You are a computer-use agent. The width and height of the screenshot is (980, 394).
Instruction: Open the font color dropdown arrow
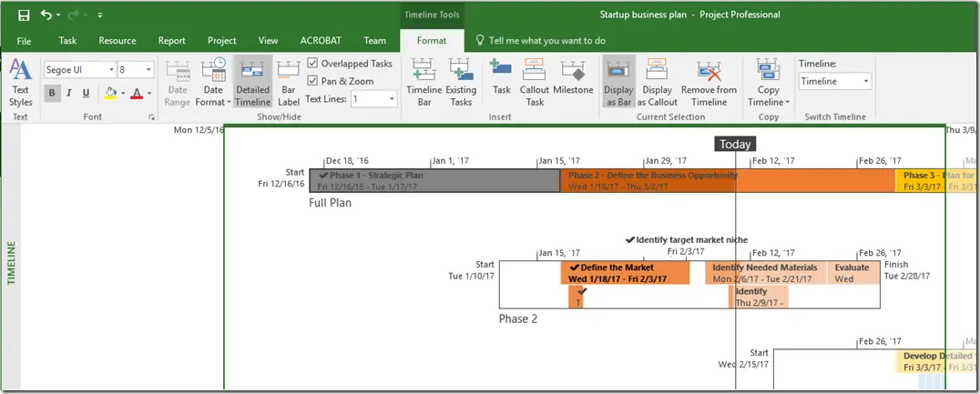(148, 94)
